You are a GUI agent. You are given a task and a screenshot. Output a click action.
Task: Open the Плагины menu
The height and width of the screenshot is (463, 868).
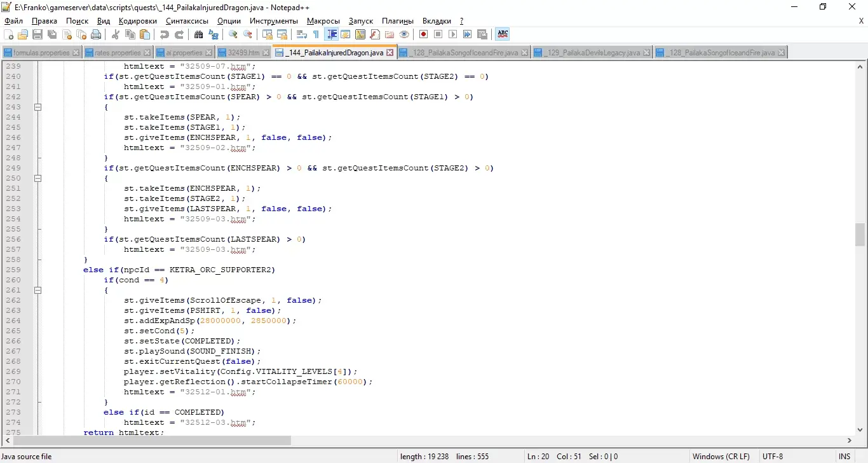point(398,21)
